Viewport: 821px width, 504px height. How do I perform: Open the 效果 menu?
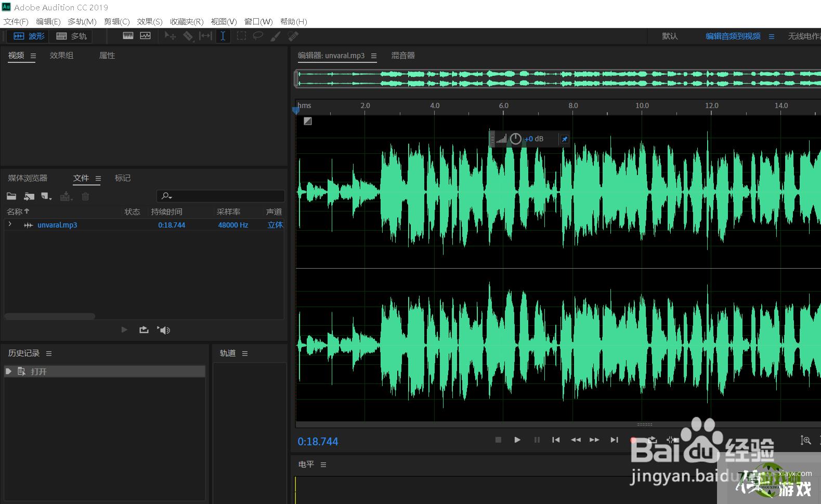point(150,21)
